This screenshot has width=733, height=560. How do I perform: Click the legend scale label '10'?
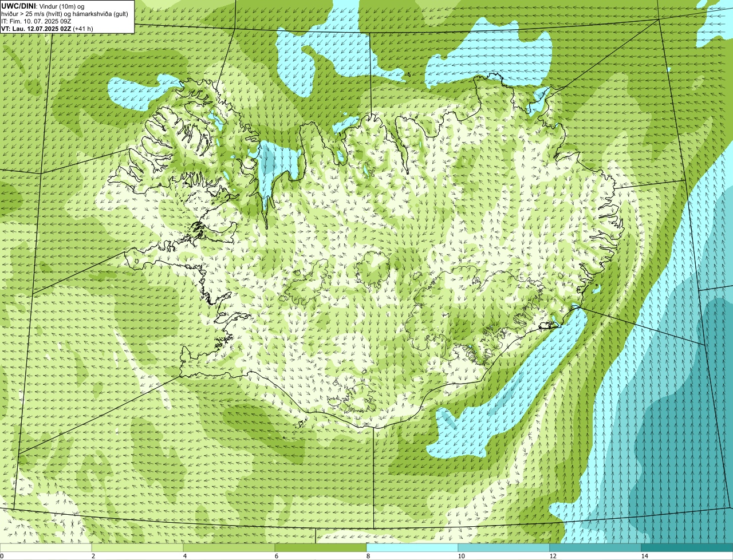pos(462,556)
